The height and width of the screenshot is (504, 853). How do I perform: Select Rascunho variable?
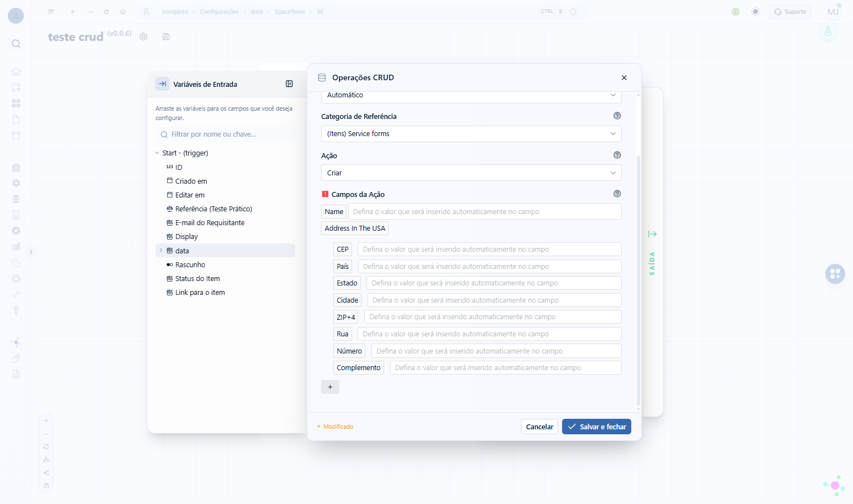pos(190,265)
